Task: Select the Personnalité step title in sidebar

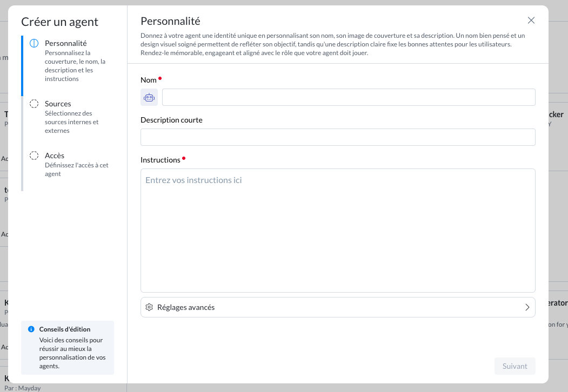Action: tap(65, 43)
